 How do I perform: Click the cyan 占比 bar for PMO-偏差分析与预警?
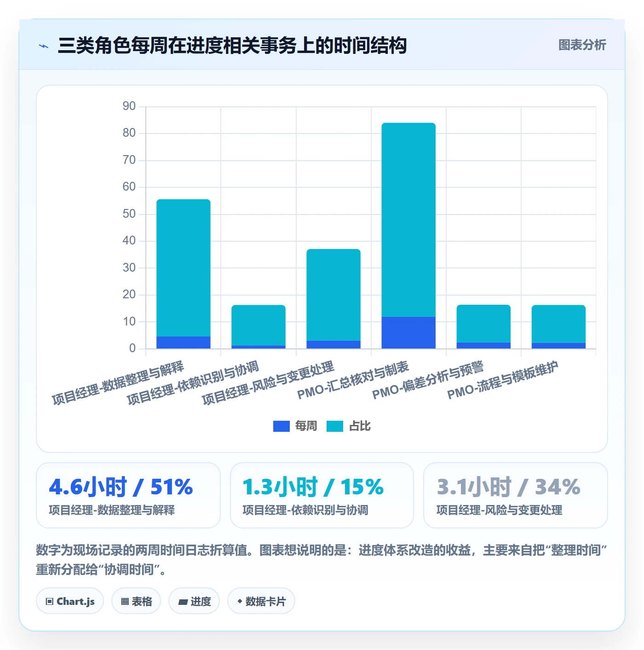pyautogui.click(x=483, y=324)
